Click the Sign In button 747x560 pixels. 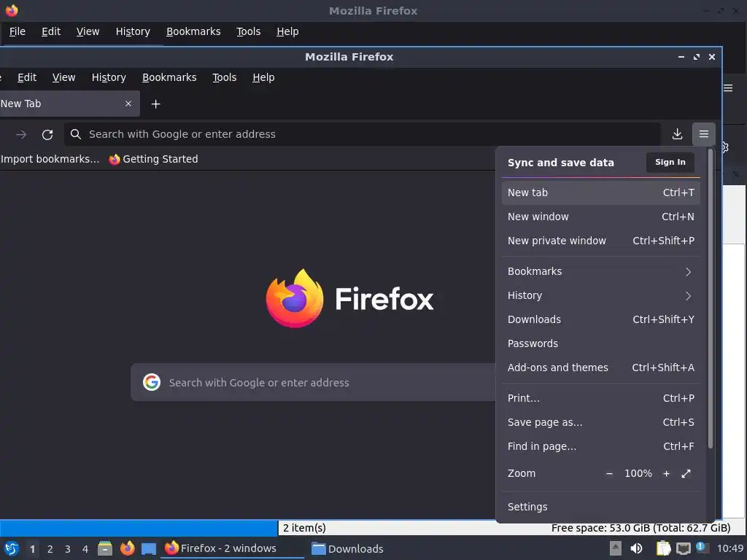[x=670, y=163]
